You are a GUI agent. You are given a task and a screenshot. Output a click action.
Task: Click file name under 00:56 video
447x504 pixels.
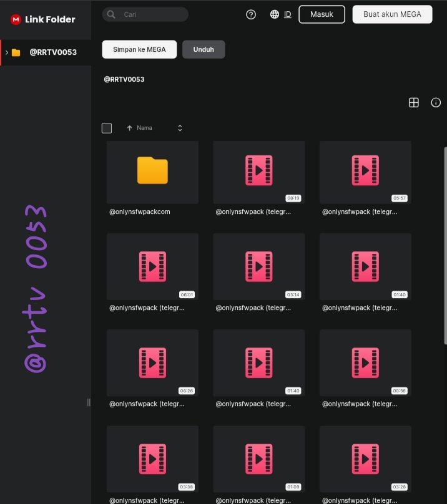pos(360,404)
